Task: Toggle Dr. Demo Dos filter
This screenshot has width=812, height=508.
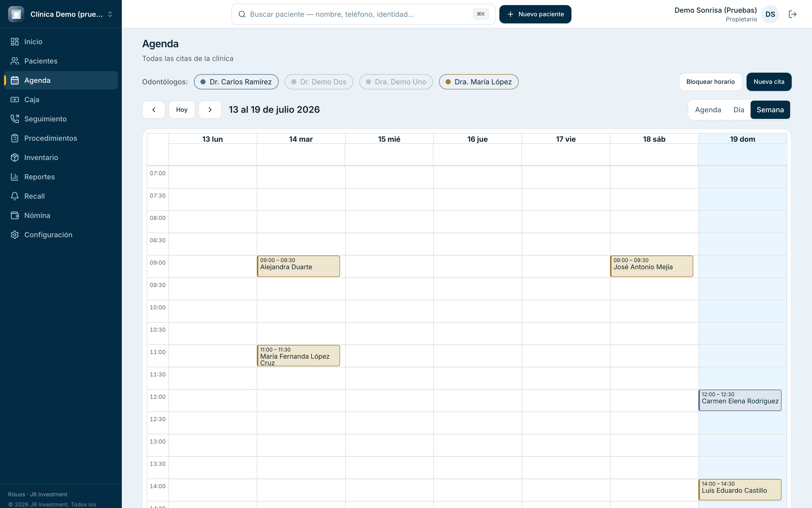Action: 319,82
